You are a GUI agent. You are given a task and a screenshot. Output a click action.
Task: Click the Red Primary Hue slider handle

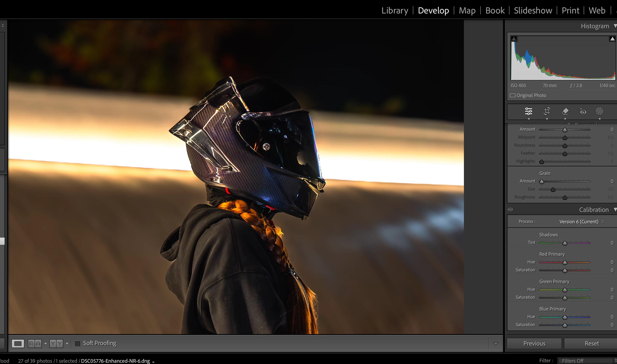(x=565, y=262)
